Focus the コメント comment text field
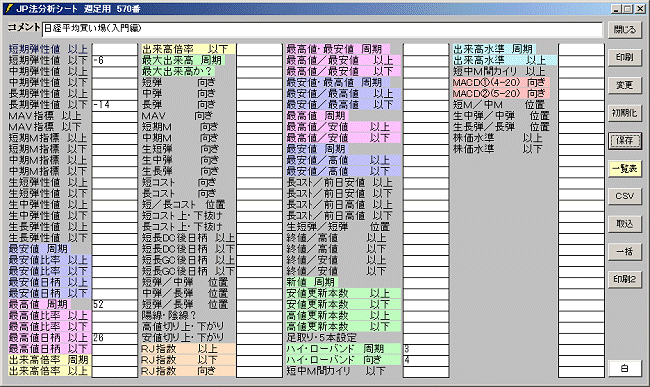The width and height of the screenshot is (650, 387). [x=323, y=29]
